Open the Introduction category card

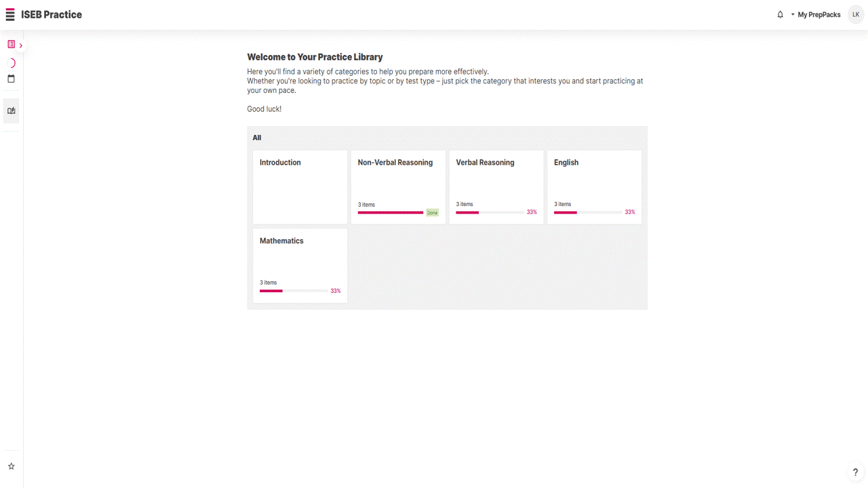(x=300, y=187)
